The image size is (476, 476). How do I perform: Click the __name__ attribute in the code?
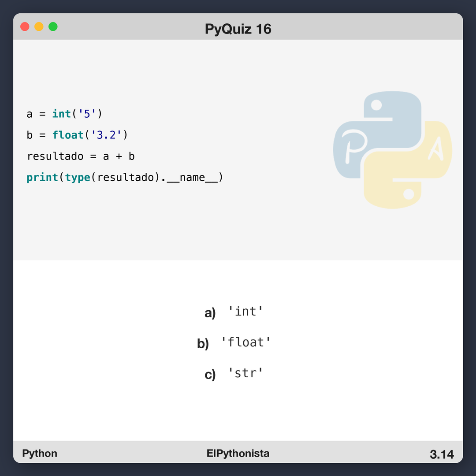pyautogui.click(x=192, y=178)
